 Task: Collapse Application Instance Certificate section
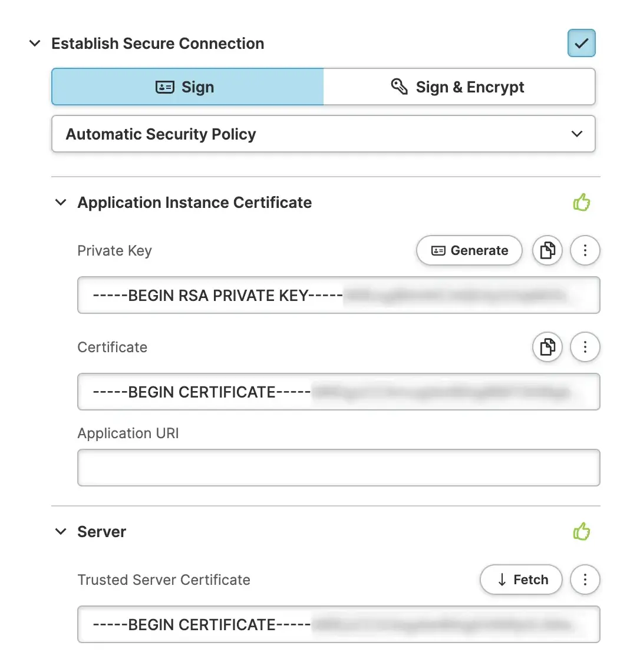[61, 203]
